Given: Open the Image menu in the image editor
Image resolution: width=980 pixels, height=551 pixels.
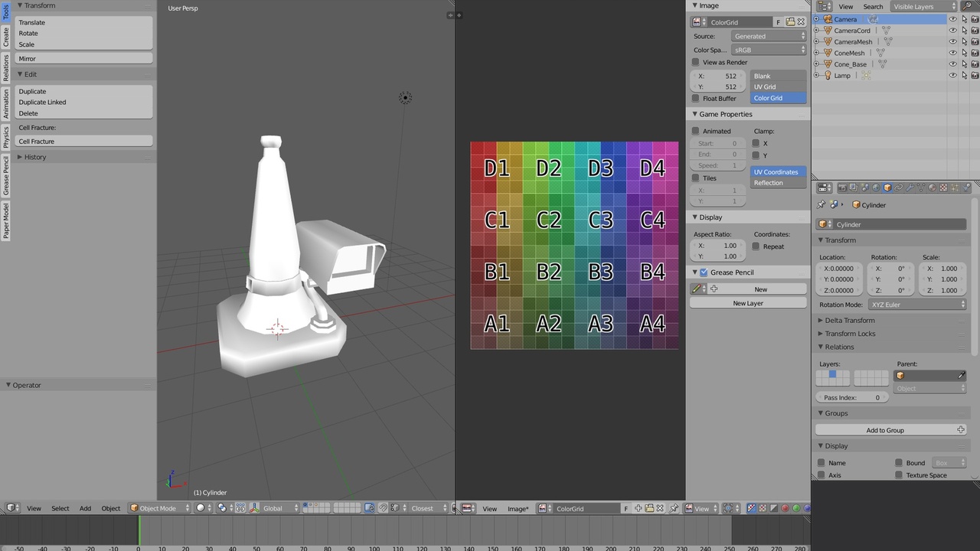Looking at the screenshot, I should [x=518, y=508].
